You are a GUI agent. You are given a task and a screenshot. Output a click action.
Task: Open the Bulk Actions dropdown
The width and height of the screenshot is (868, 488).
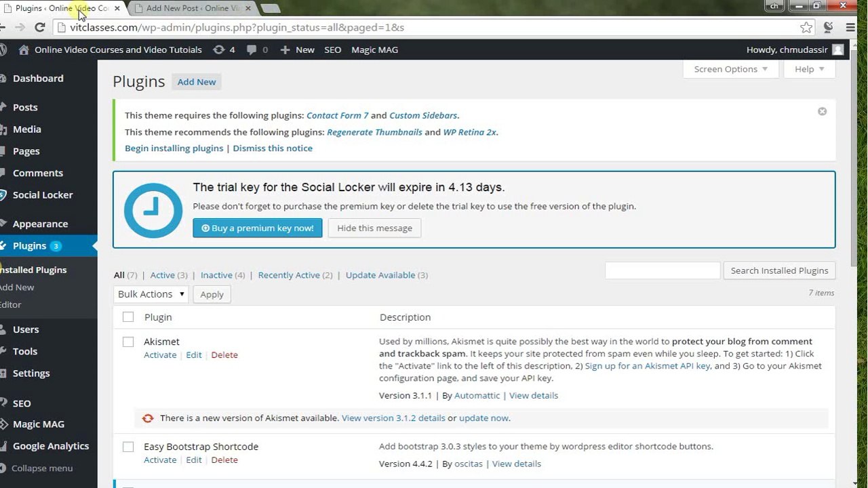(x=151, y=294)
